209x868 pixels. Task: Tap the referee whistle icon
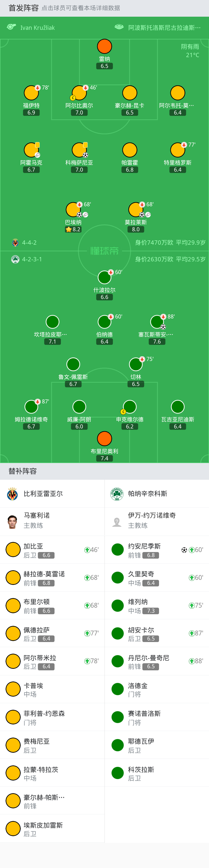click(x=11, y=27)
